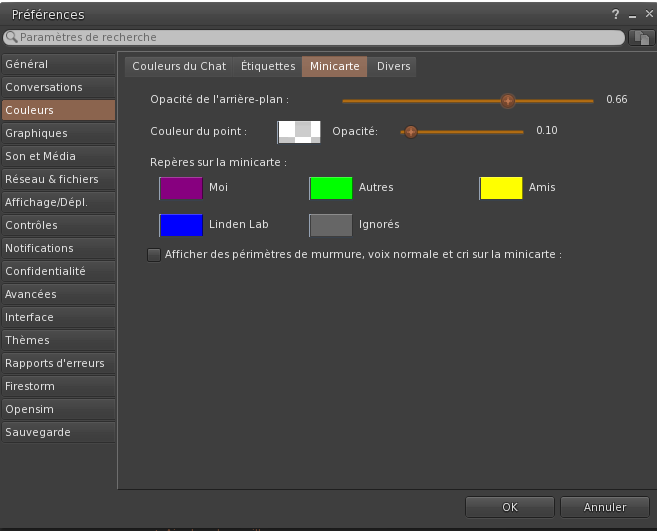
Task: Pick the green Autres color swatch
Action: pos(331,188)
